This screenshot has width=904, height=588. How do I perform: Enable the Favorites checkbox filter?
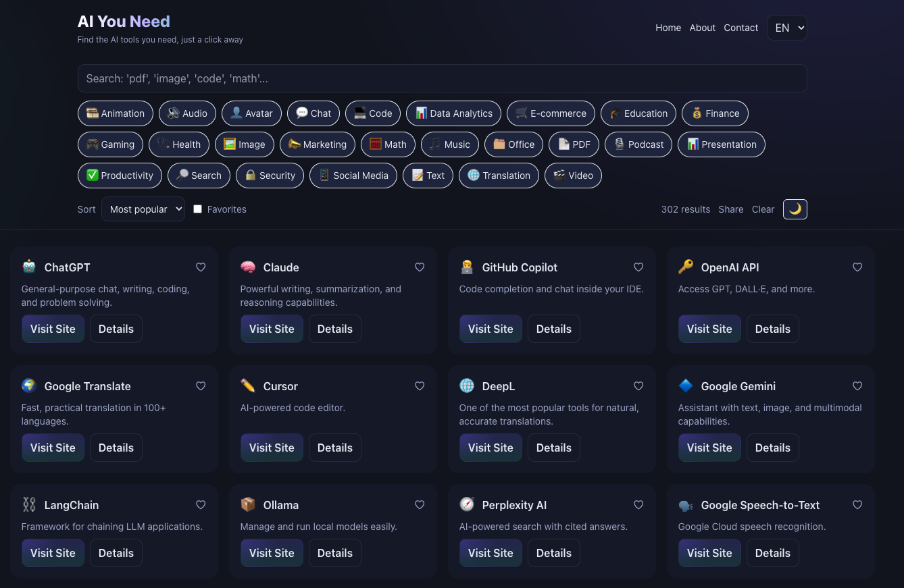[198, 209]
